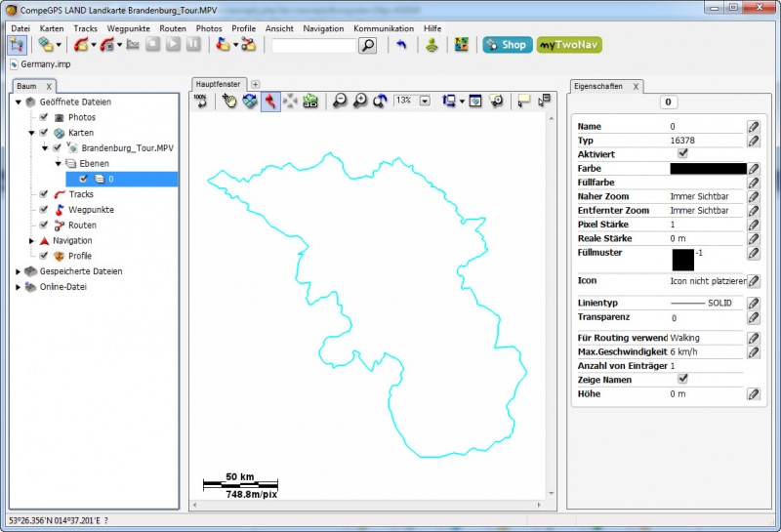Click the pencil edit icon for Linientyp
781x532 pixels.
(x=753, y=304)
